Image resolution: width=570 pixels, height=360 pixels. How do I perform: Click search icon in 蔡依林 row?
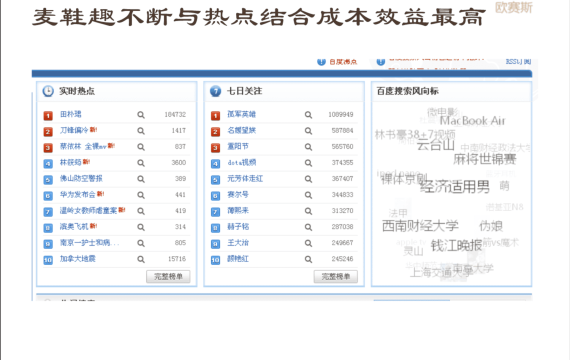point(141,147)
